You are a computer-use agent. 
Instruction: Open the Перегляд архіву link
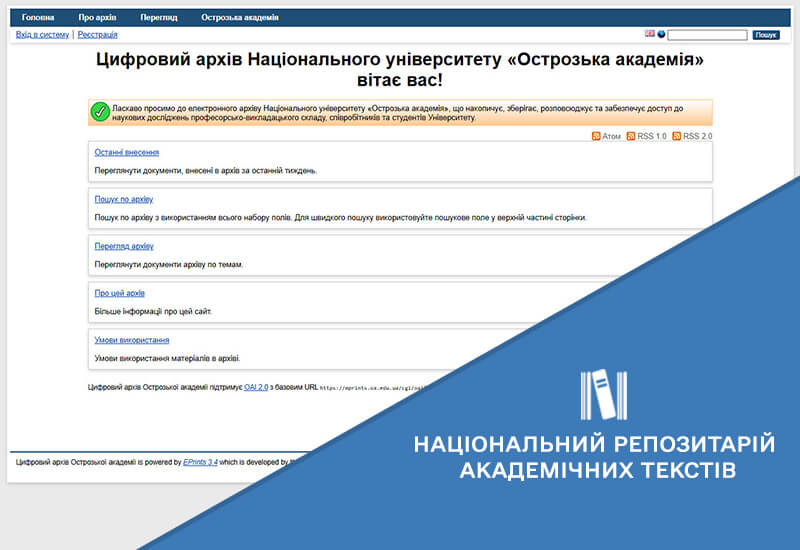(124, 246)
